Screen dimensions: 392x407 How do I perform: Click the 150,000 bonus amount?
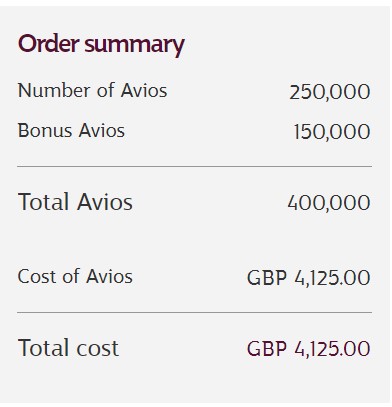(x=332, y=132)
